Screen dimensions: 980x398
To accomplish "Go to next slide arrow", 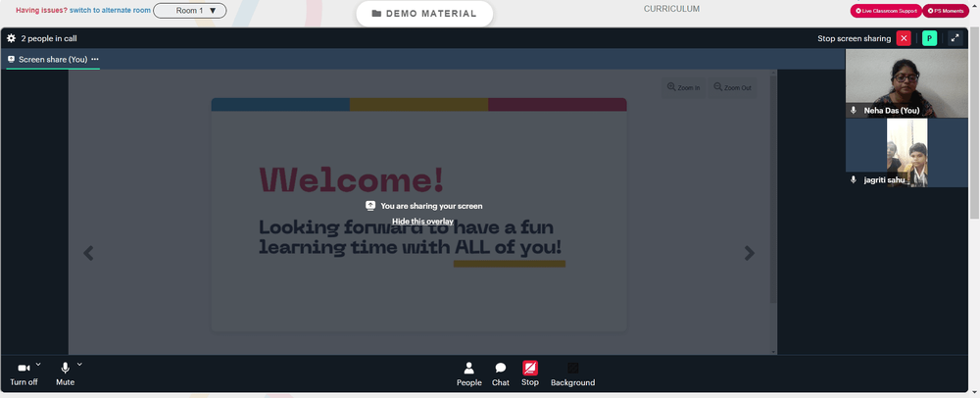I will pyautogui.click(x=750, y=253).
